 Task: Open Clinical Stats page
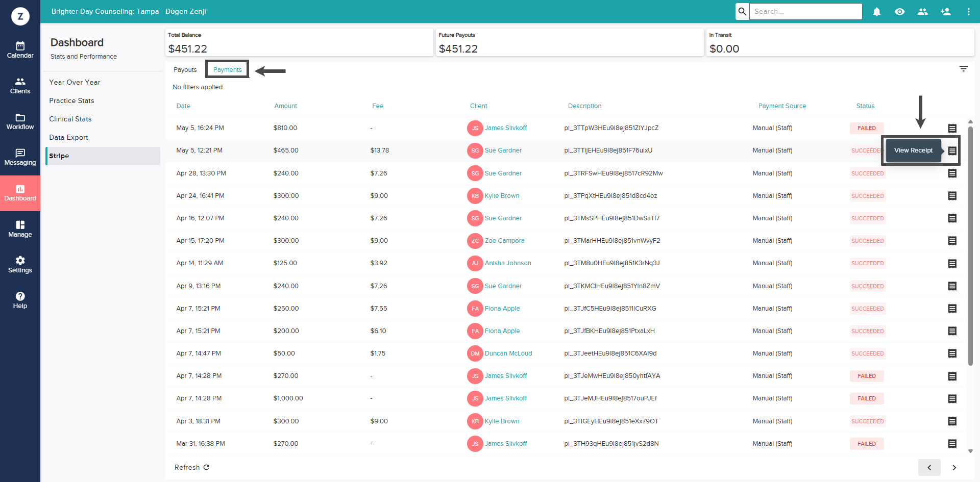coord(70,119)
